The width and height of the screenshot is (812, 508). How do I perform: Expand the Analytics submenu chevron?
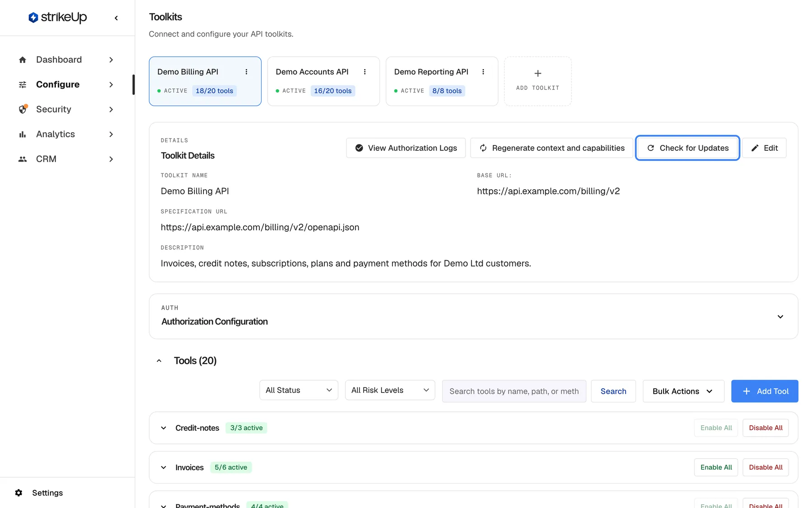pyautogui.click(x=111, y=134)
